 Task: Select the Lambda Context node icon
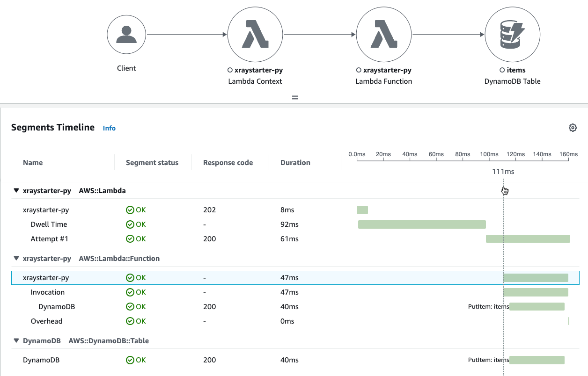(x=255, y=34)
